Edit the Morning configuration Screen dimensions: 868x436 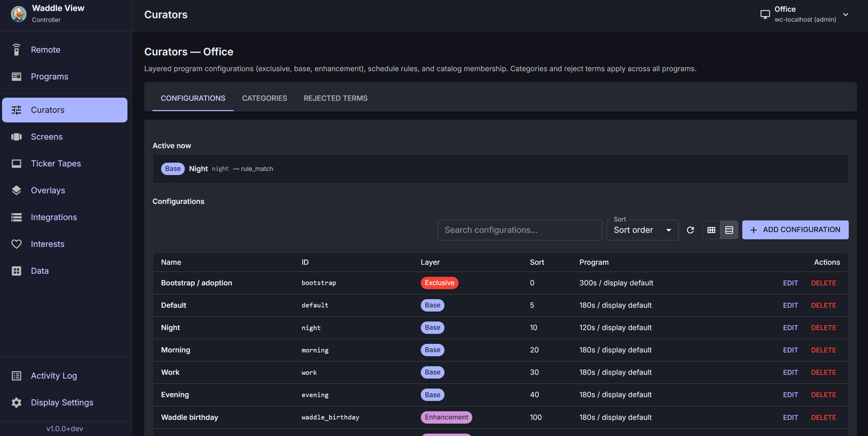click(790, 350)
